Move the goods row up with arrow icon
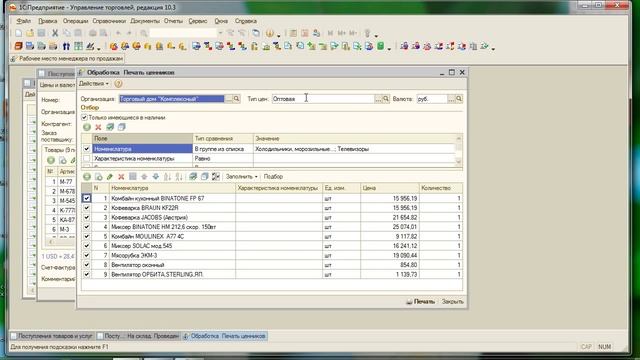Image resolution: width=640 pixels, height=360 pixels. click(x=144, y=176)
